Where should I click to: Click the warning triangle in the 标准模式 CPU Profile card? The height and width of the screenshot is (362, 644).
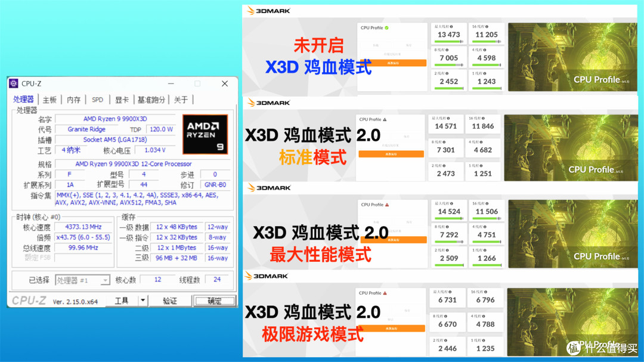click(x=385, y=119)
